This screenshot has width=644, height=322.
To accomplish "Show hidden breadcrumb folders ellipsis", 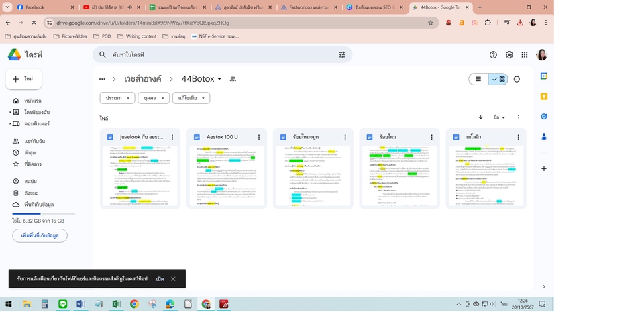I will pyautogui.click(x=102, y=79).
